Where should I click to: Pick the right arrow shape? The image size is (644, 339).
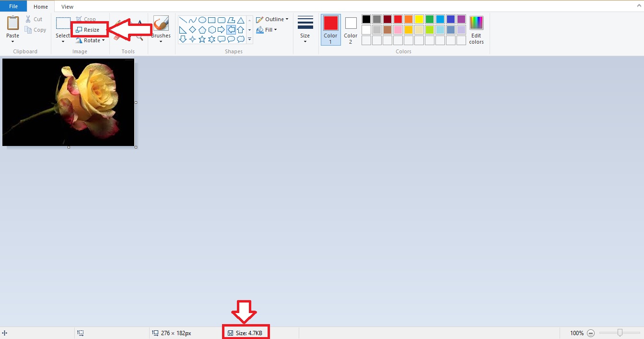[222, 30]
